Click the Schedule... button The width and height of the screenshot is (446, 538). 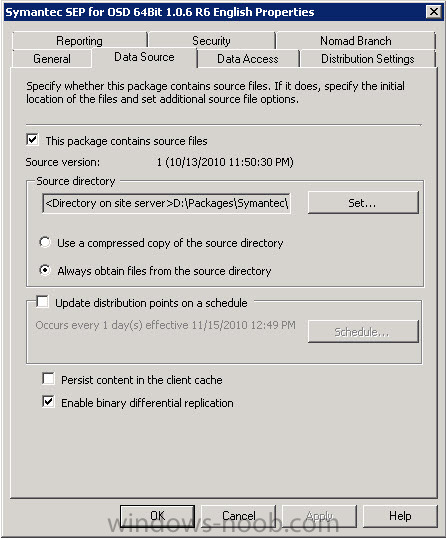coord(363,331)
